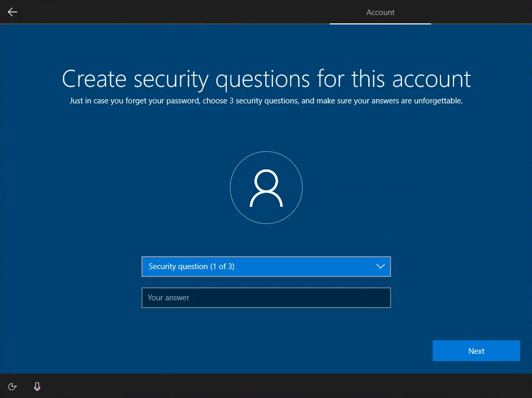Go back using the top-left arrow
This screenshot has width=532, height=398.
click(x=12, y=12)
